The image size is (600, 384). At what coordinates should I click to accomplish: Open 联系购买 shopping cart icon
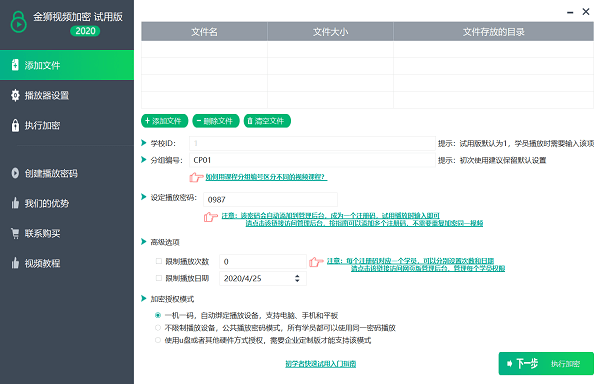click(15, 233)
